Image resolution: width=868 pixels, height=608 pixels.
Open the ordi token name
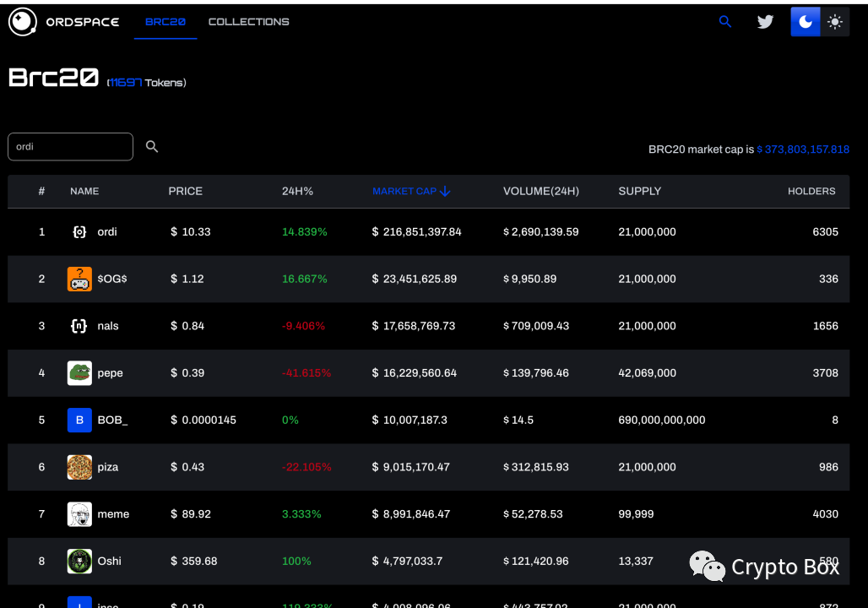click(x=107, y=232)
